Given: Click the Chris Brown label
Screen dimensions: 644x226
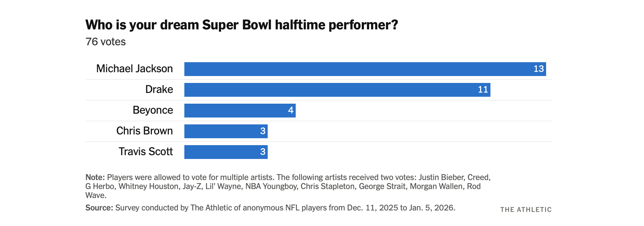Looking at the screenshot, I should 145,131.
